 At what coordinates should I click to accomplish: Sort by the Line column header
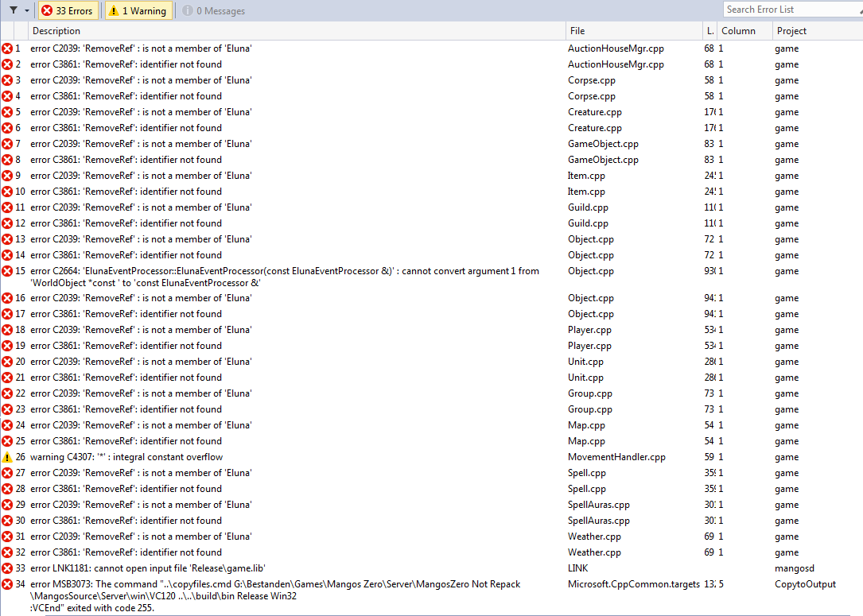coord(709,31)
